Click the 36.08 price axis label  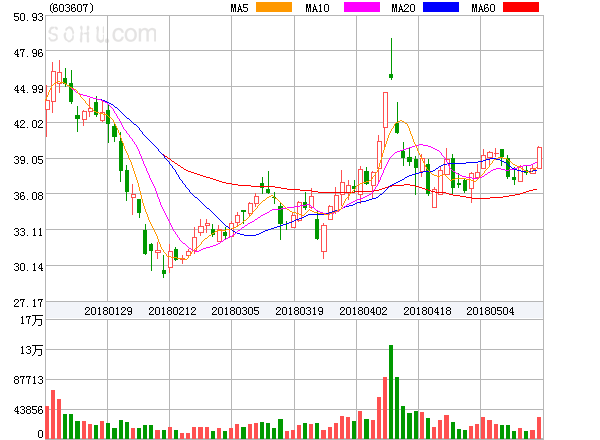pos(28,196)
